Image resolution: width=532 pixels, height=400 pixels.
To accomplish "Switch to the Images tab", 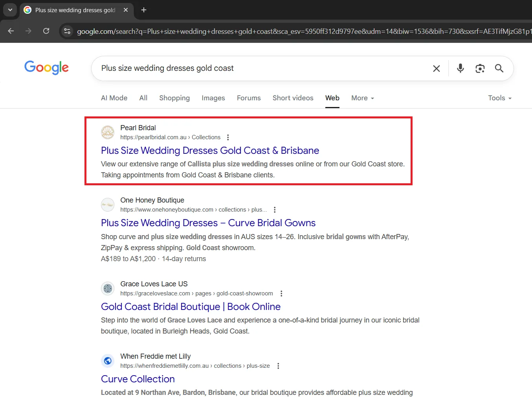I will pos(213,98).
